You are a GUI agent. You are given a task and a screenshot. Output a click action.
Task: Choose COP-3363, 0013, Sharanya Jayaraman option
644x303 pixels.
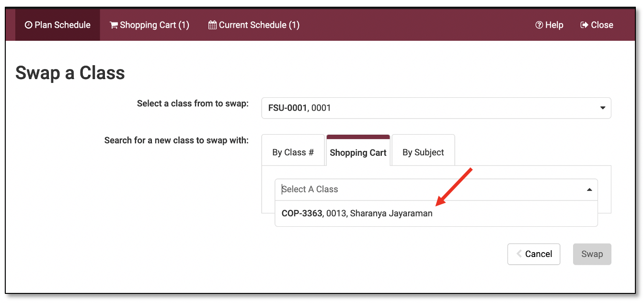click(x=357, y=214)
